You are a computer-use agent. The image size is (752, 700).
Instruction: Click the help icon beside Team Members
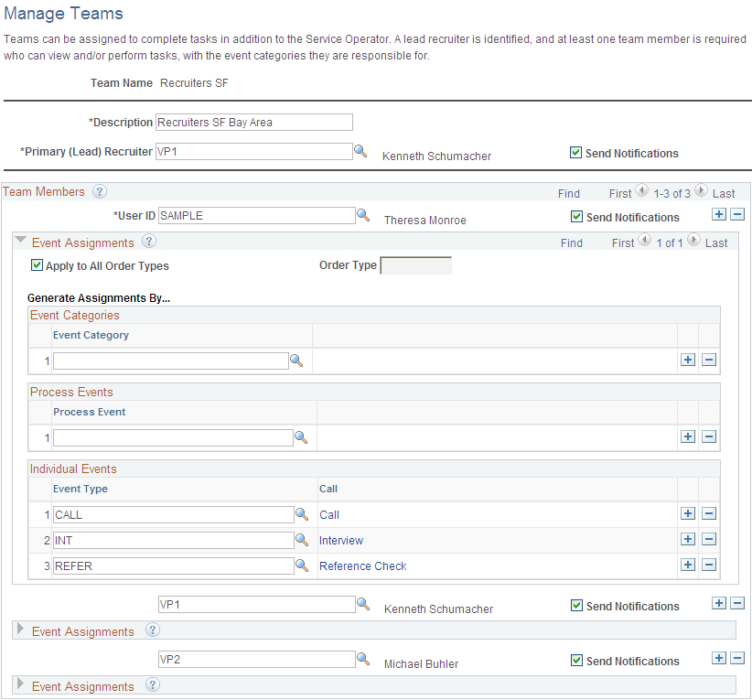click(100, 191)
